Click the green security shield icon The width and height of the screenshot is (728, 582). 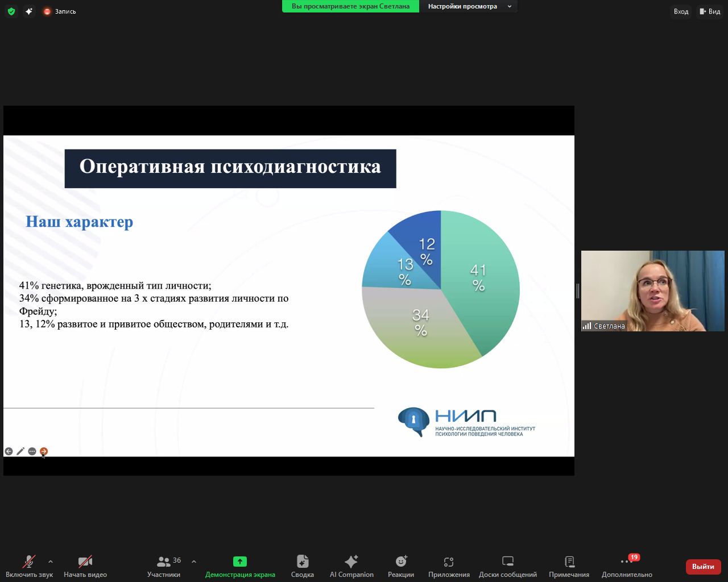point(11,11)
